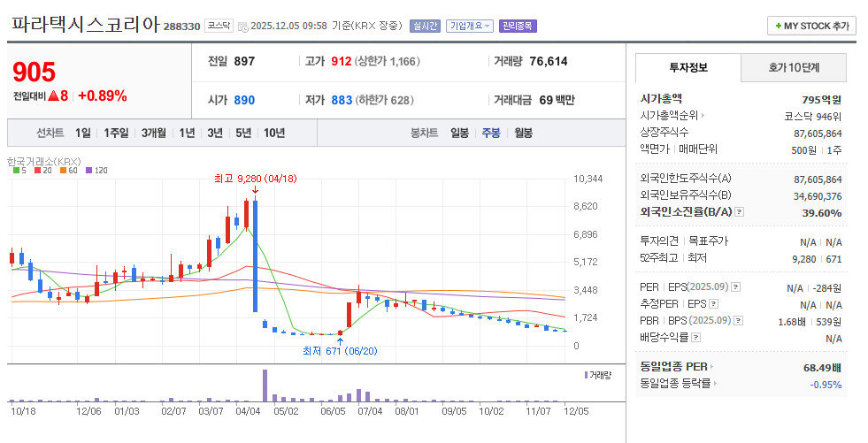Open the 기업개요 dropdown

coord(470,26)
